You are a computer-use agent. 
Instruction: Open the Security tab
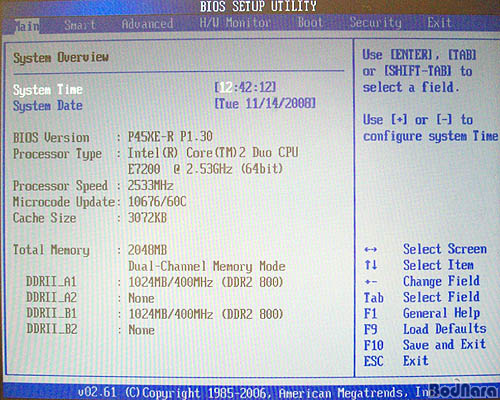click(x=375, y=23)
